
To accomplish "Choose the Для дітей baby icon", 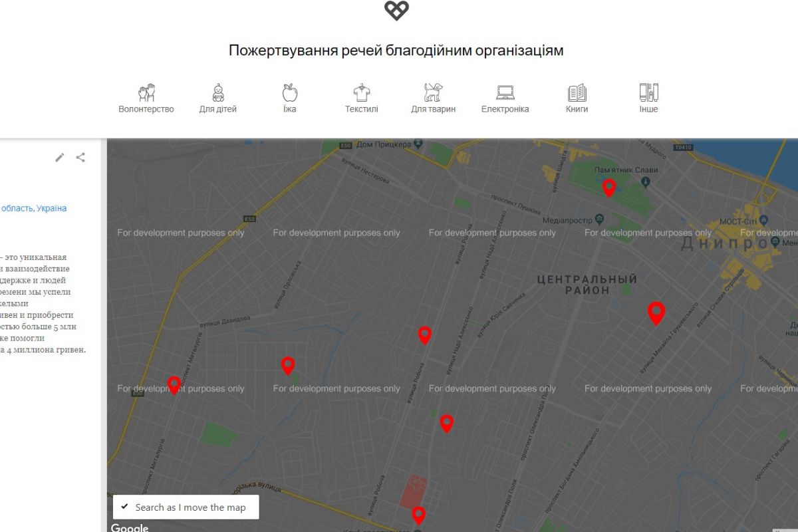I will (x=217, y=92).
